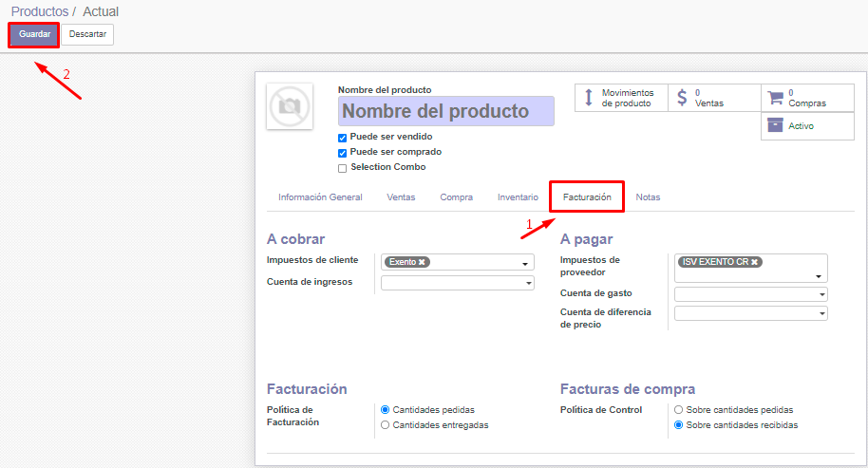Expand the Cuenta de ingresos dropdown
Screen dimensions: 868x468
pyautogui.click(x=458, y=283)
